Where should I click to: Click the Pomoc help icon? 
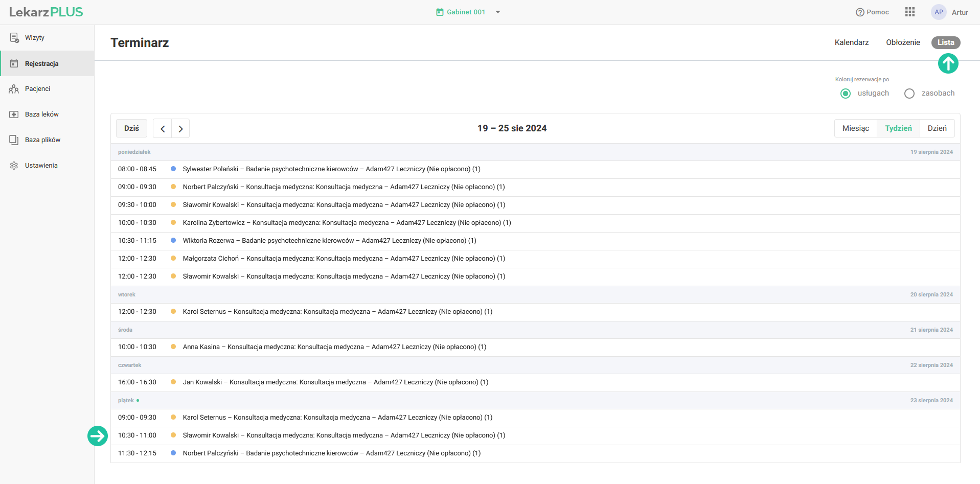click(x=860, y=12)
